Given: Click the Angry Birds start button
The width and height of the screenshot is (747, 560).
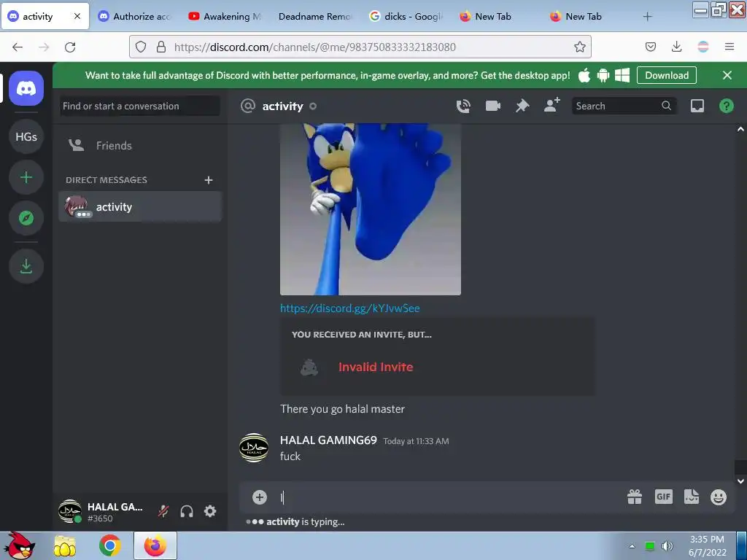Looking at the screenshot, I should 18,545.
